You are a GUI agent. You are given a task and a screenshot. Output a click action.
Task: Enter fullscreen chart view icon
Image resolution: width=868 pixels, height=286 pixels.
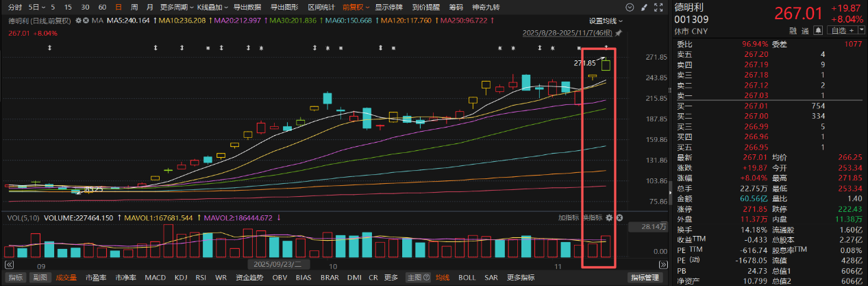coord(658,8)
